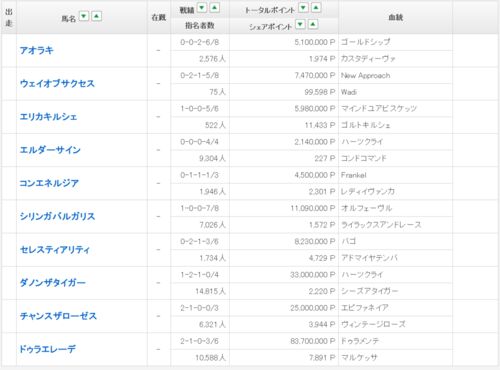Sort total points (トータルポイント) descending
500x370 pixels.
click(x=303, y=7)
